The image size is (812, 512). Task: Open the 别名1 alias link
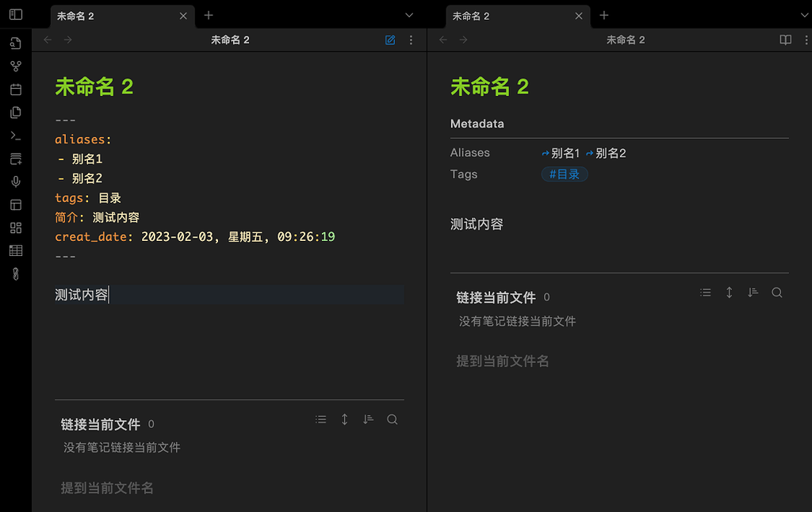(565, 152)
